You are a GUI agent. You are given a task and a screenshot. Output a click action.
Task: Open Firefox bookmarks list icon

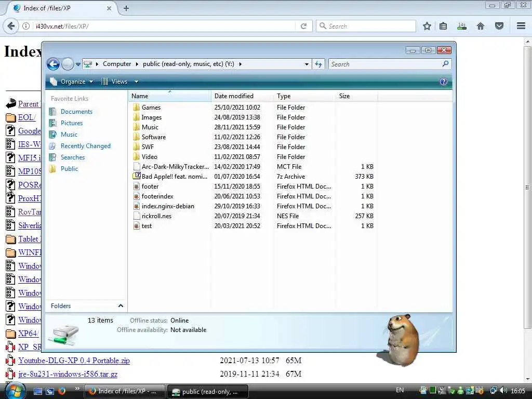click(x=443, y=26)
